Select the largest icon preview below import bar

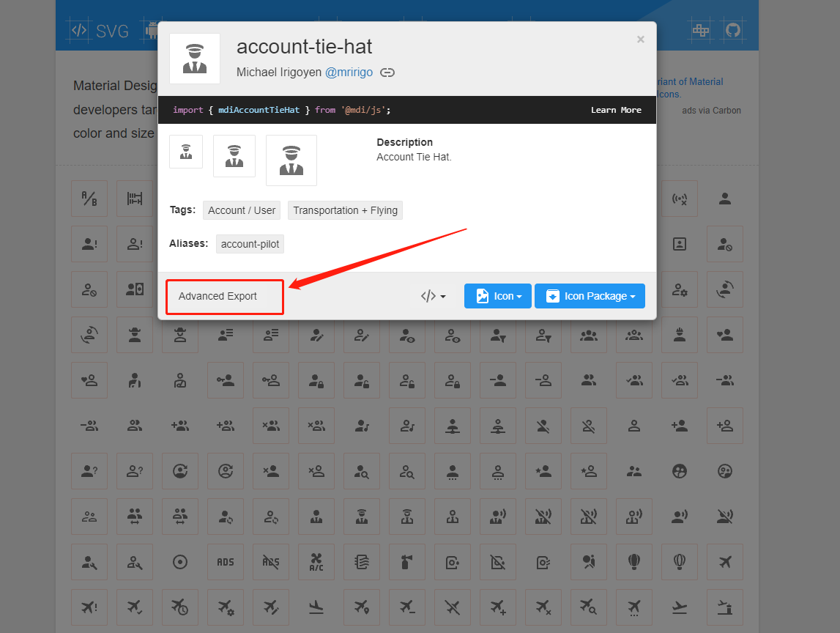click(291, 160)
